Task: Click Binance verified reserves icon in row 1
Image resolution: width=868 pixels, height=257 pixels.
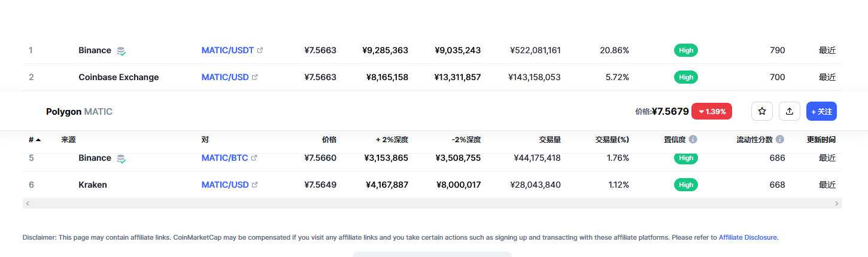Action: click(121, 51)
